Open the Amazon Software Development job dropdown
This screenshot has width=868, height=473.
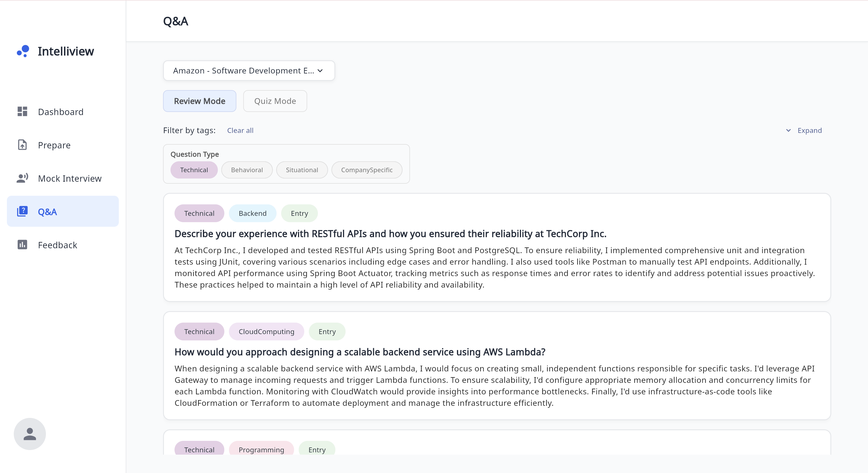coord(249,70)
